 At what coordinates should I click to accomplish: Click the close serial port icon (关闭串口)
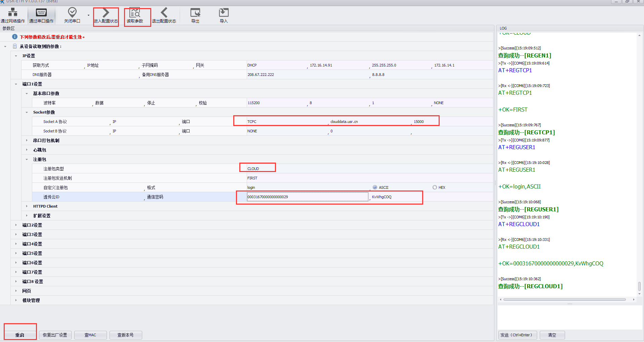[72, 15]
